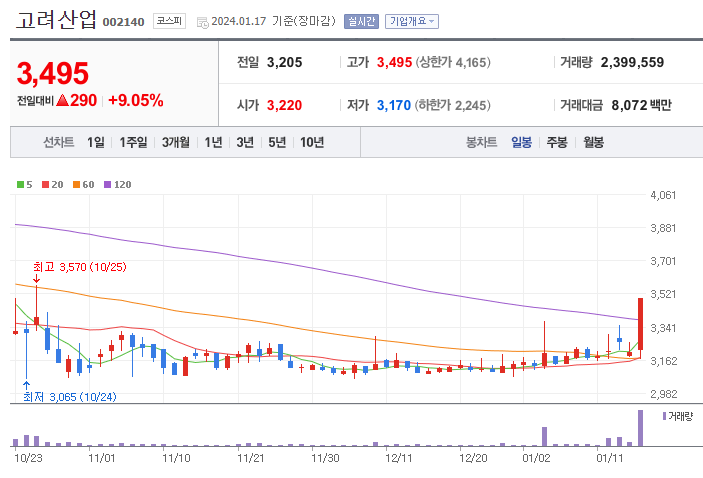Image resolution: width=703 pixels, height=478 pixels.
Task: Select the 5년 line chart tab
Action: click(x=277, y=142)
